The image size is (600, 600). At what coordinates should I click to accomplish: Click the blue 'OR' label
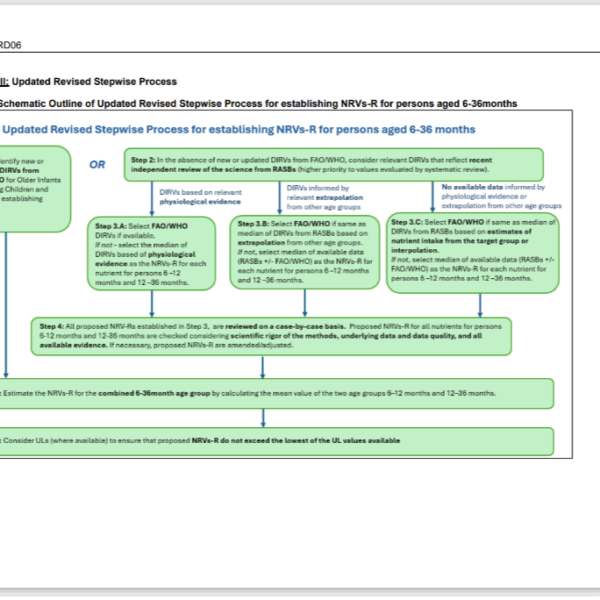point(96,164)
